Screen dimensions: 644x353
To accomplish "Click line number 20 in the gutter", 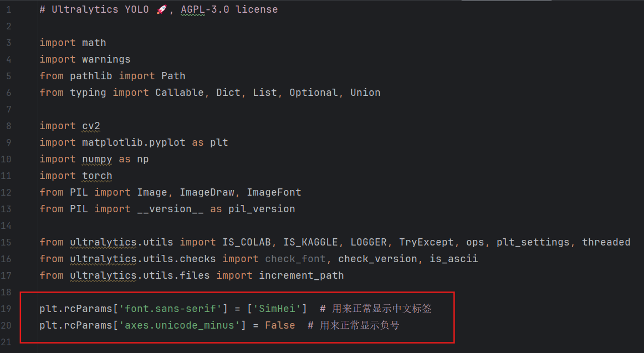I will click(6, 325).
